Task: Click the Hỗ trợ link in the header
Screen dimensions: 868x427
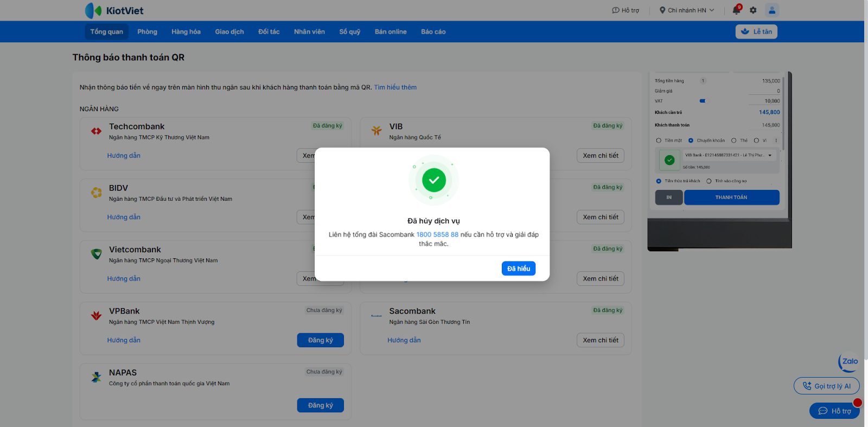Action: pos(626,10)
